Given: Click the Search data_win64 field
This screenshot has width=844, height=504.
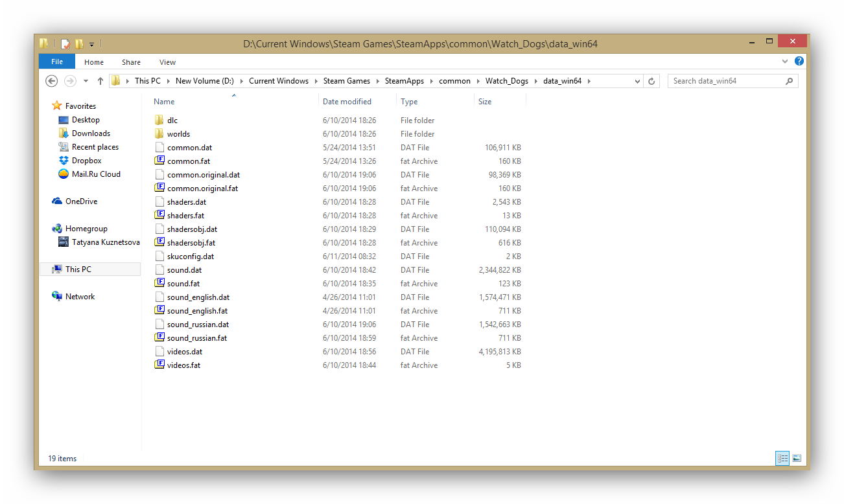Looking at the screenshot, I should [726, 81].
